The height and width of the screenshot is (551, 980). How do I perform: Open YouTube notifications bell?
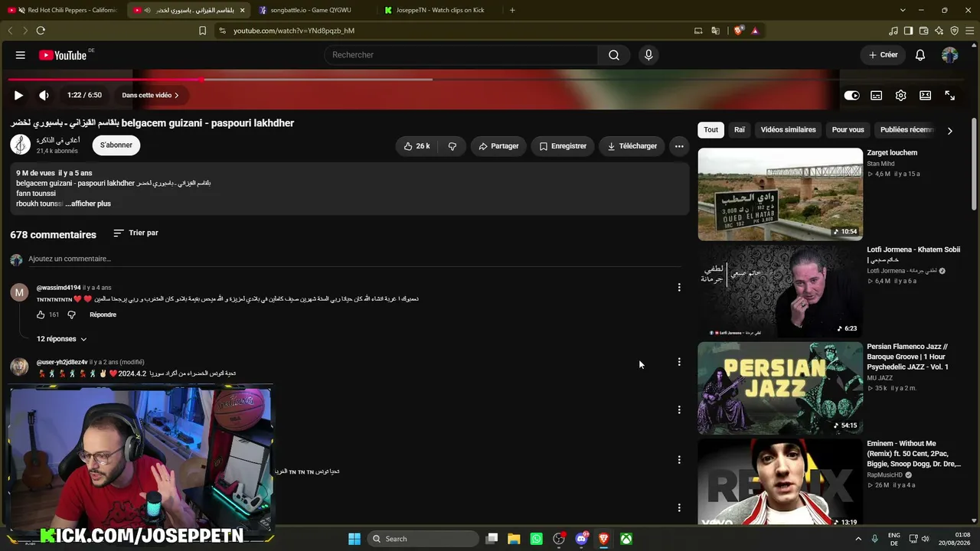(920, 55)
